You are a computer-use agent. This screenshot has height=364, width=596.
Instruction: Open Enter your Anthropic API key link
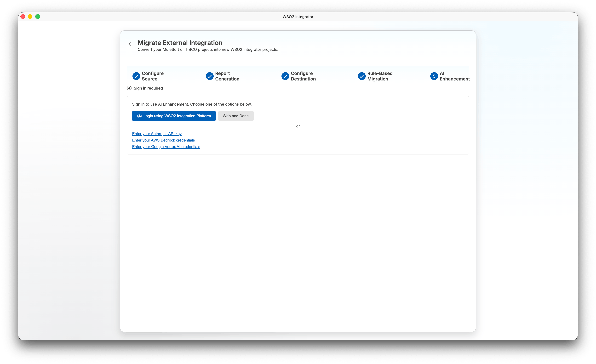pos(157,134)
